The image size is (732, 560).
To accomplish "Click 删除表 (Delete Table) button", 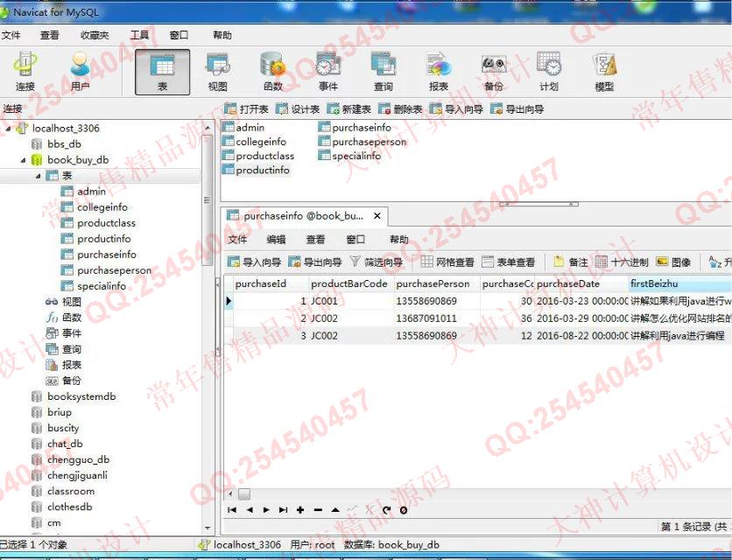I will click(400, 109).
